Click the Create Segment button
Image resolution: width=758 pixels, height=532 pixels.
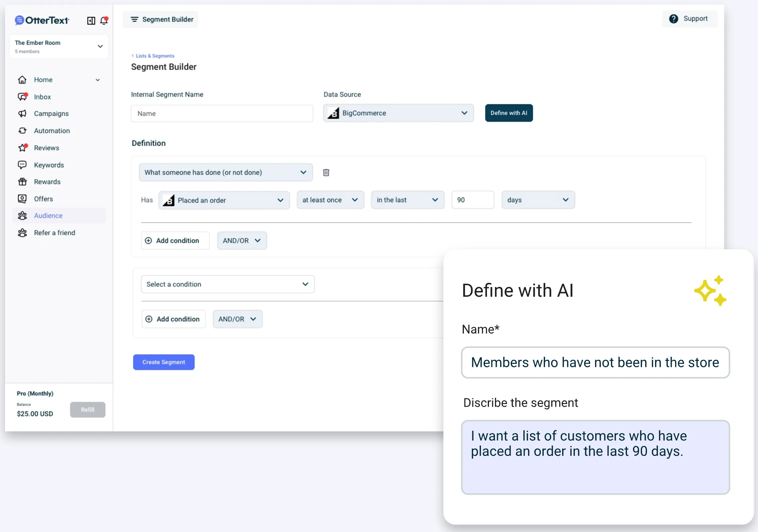click(163, 362)
